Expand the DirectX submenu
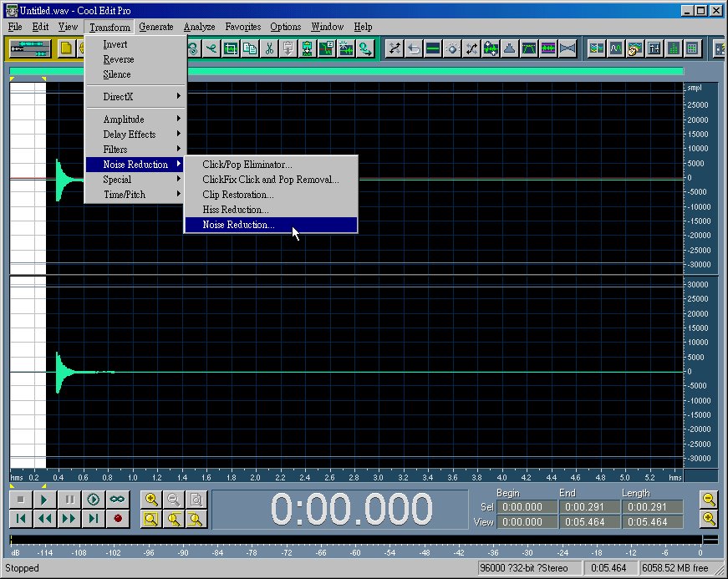 pos(135,97)
